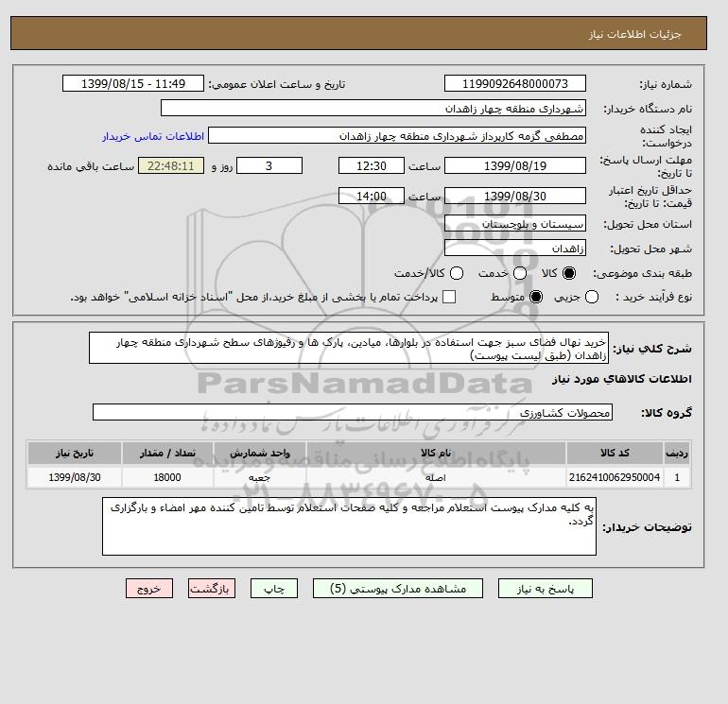Click the خروج exit button
This screenshot has width=728, height=704.
pyautogui.click(x=149, y=589)
